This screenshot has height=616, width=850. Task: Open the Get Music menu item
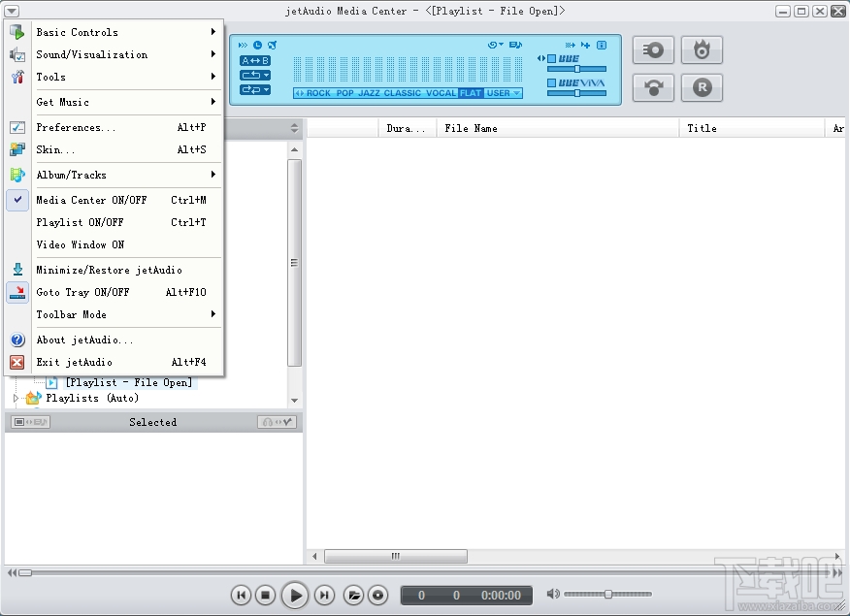click(x=62, y=101)
